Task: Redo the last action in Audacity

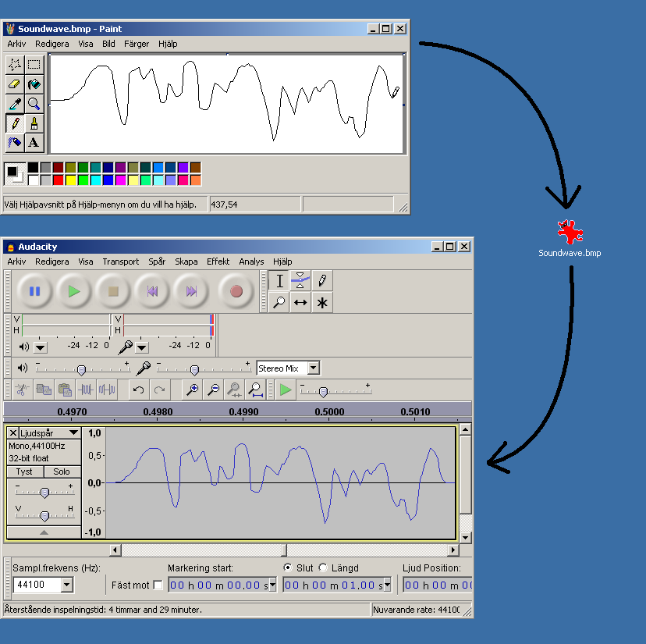Action: pos(160,390)
